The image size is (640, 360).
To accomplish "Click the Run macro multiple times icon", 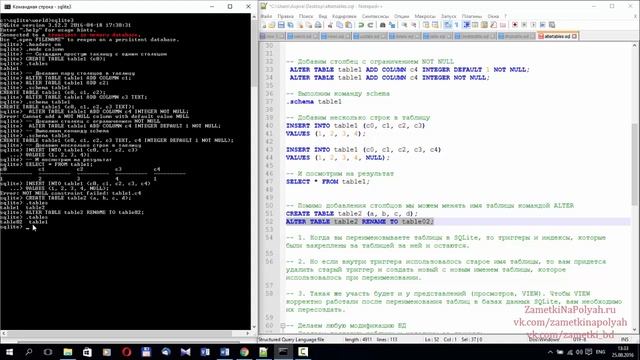I will [542, 25].
